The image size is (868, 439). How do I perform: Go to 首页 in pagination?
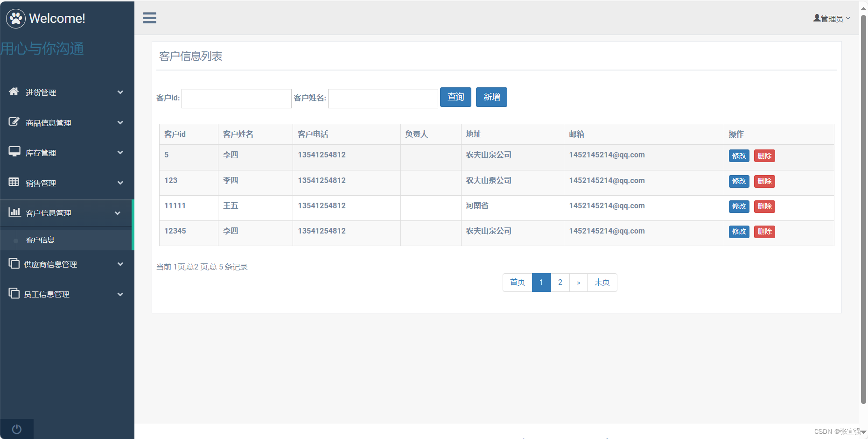tap(518, 283)
